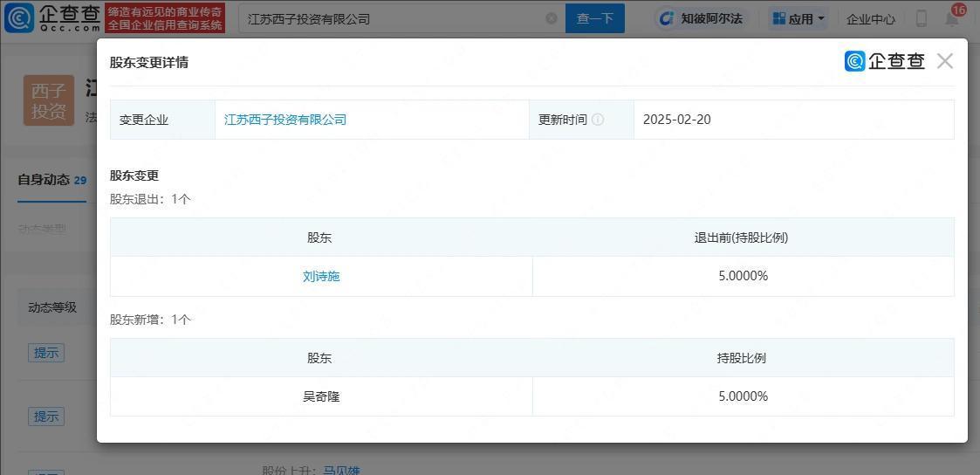Viewport: 980px width, 475px height.
Task: Open the notifications bell
Action: pyautogui.click(x=952, y=18)
